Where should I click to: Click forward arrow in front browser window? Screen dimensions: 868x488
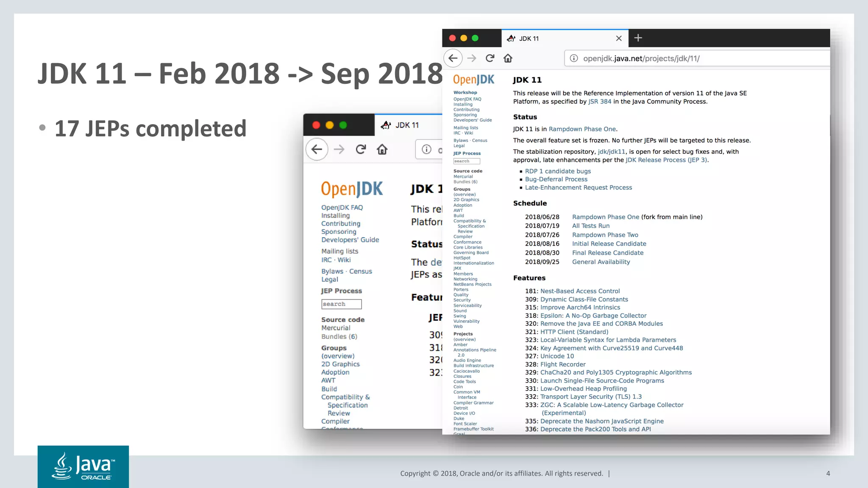tap(472, 58)
